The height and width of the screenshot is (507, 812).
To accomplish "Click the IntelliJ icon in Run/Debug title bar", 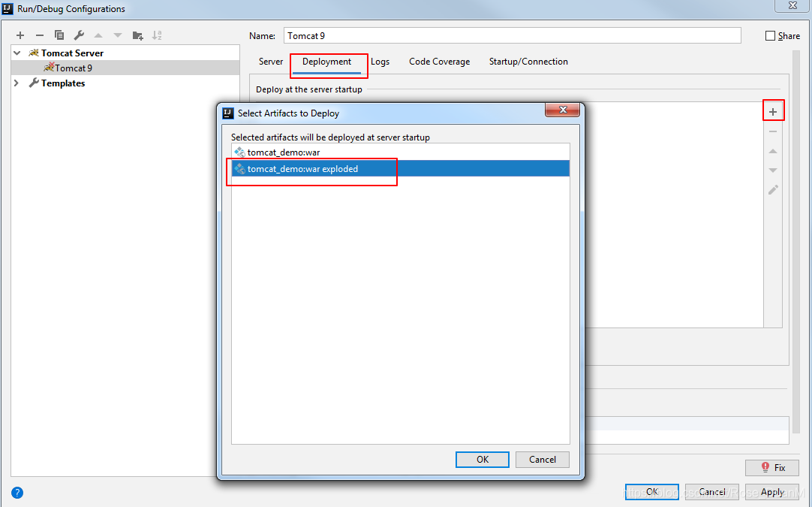I will [x=8, y=8].
